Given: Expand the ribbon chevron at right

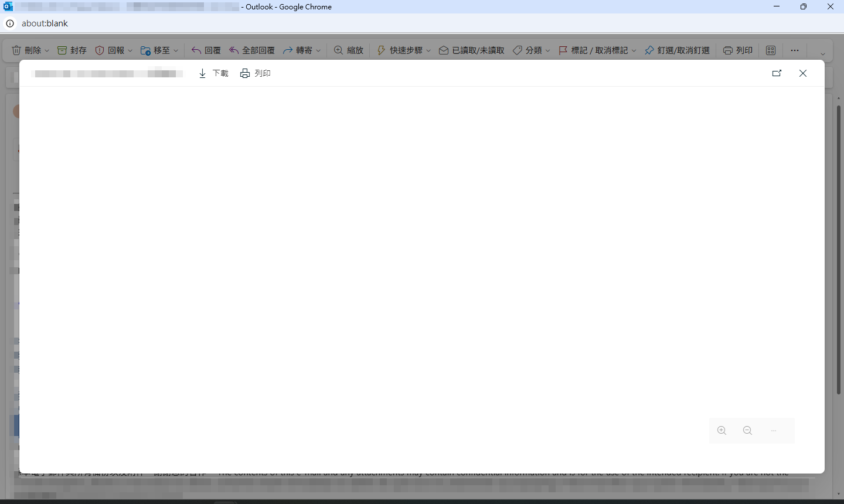Looking at the screenshot, I should tap(823, 54).
